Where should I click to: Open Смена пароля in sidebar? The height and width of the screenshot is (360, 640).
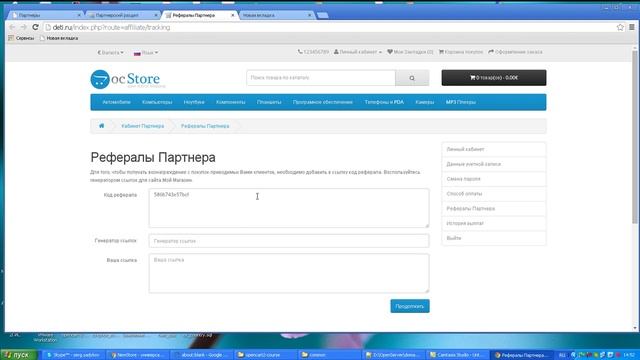[494, 179]
